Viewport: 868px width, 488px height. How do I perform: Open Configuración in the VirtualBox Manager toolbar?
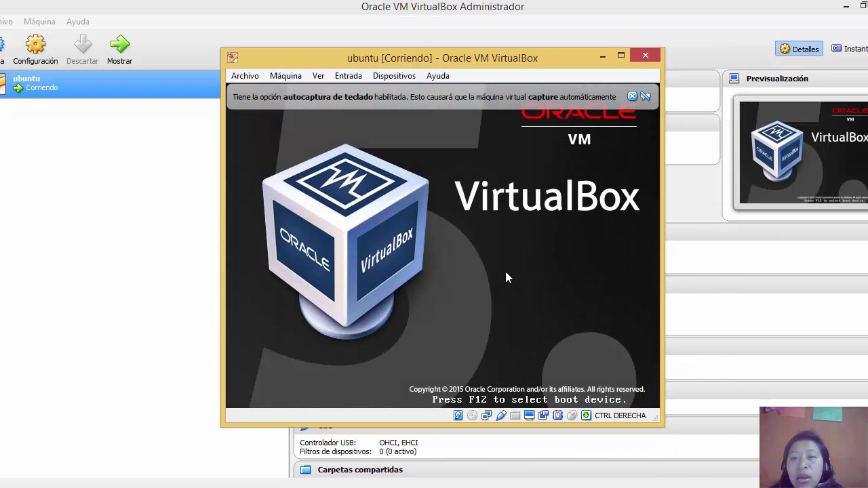pos(35,50)
